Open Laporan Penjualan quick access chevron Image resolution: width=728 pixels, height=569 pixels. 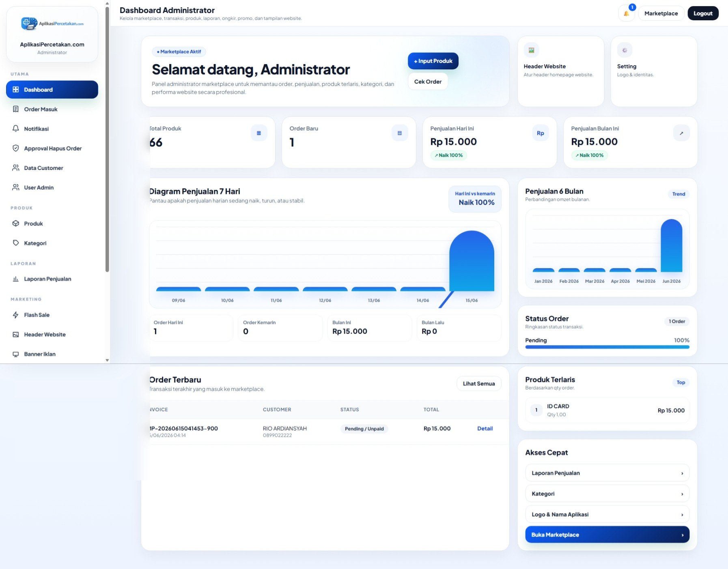click(682, 473)
